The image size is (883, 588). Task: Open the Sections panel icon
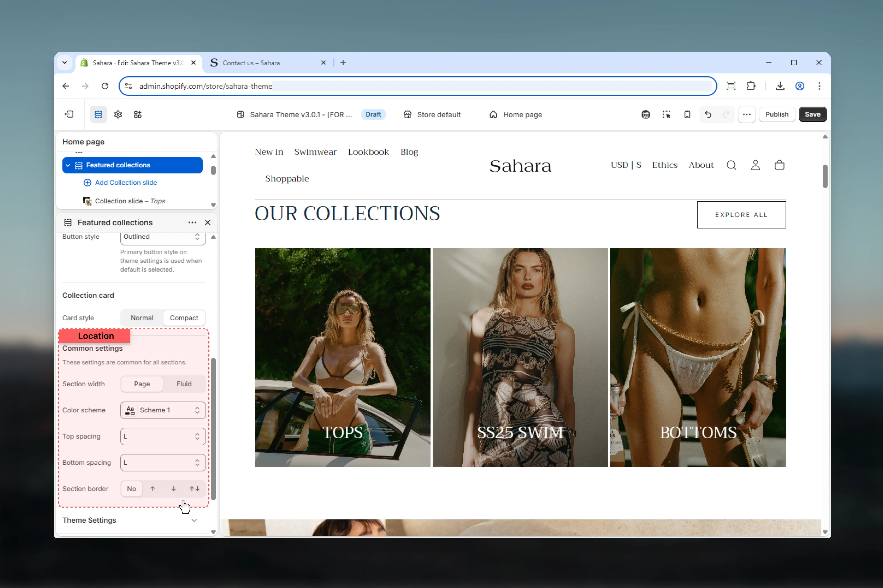click(x=98, y=114)
